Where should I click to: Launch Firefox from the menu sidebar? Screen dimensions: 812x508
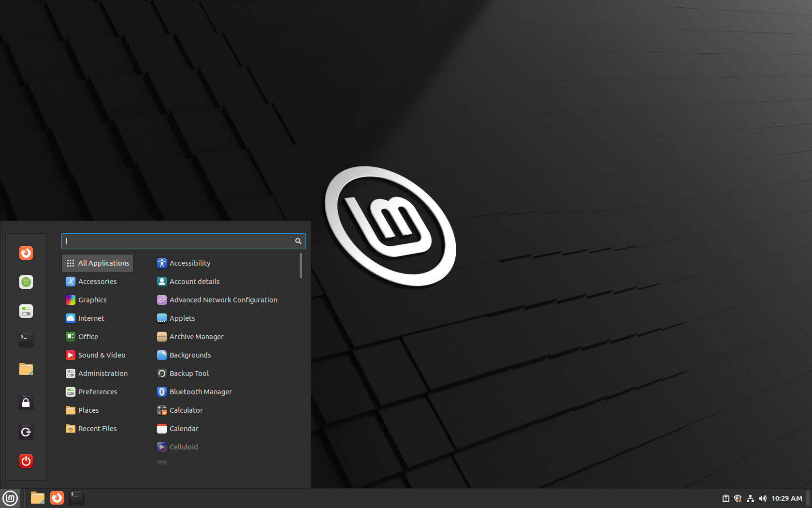tap(26, 253)
